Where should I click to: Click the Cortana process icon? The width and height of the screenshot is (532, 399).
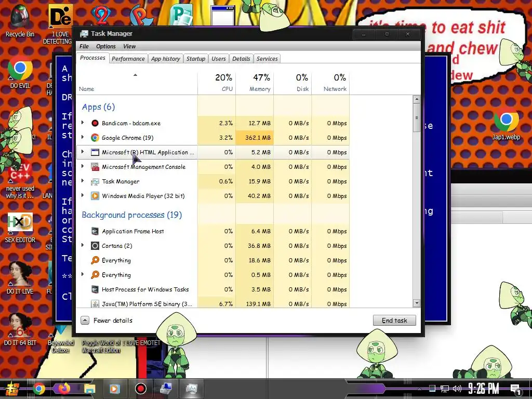click(x=95, y=246)
